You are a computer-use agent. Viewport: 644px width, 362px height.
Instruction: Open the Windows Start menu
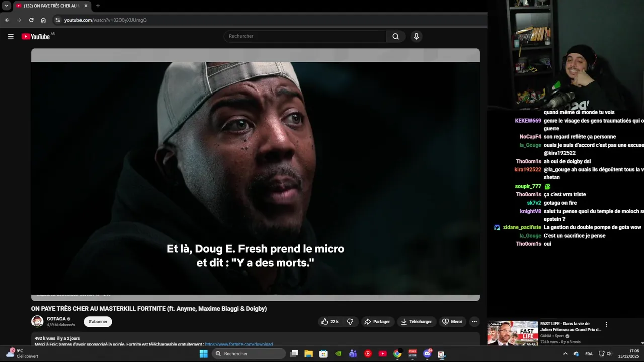(x=203, y=354)
